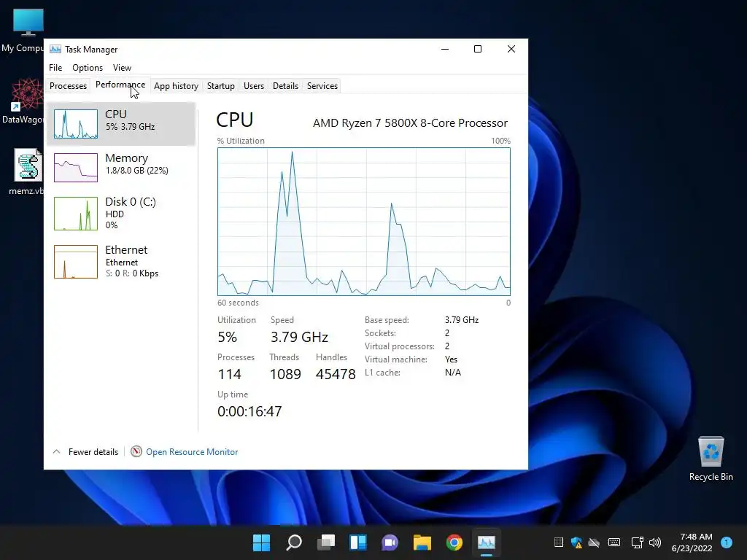Click the 1089 threads count
Screen dimensions: 747x560
(x=285, y=374)
